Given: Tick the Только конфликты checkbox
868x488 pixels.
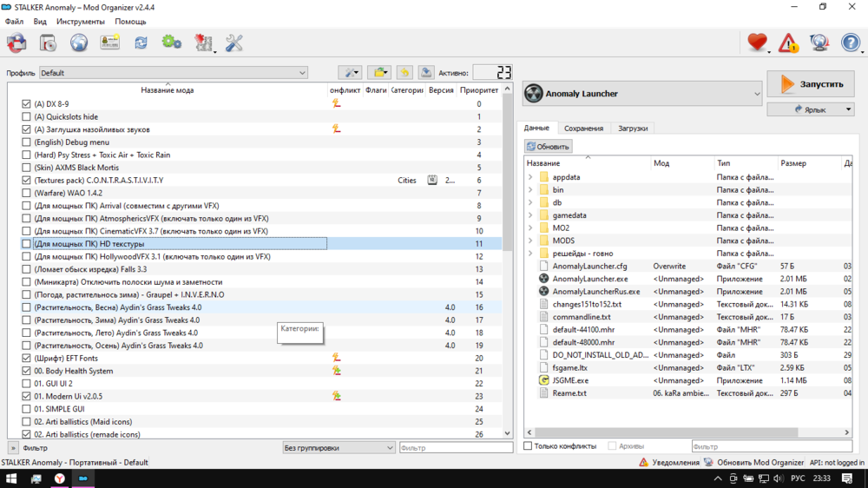Looking at the screenshot, I should tap(528, 446).
